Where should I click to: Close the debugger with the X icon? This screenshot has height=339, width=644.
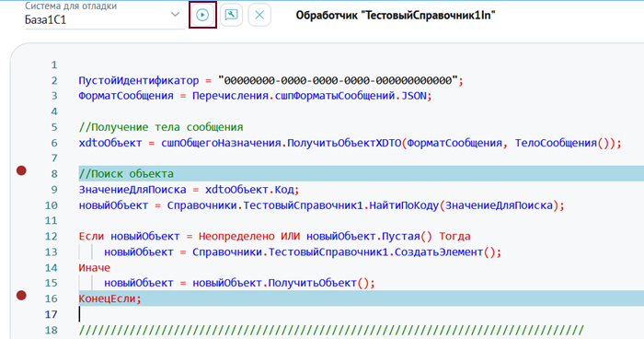click(x=259, y=15)
